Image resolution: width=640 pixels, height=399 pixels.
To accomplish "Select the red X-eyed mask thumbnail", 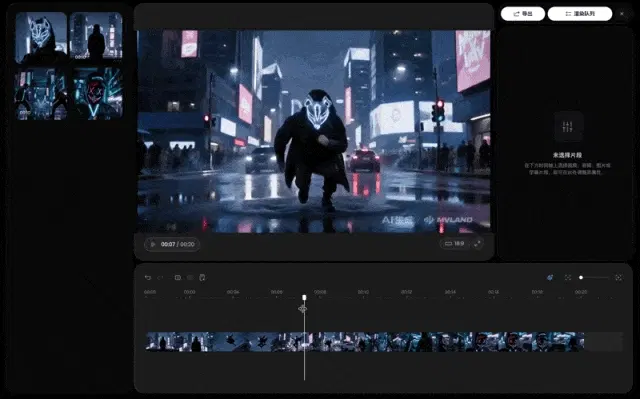I will click(97, 94).
